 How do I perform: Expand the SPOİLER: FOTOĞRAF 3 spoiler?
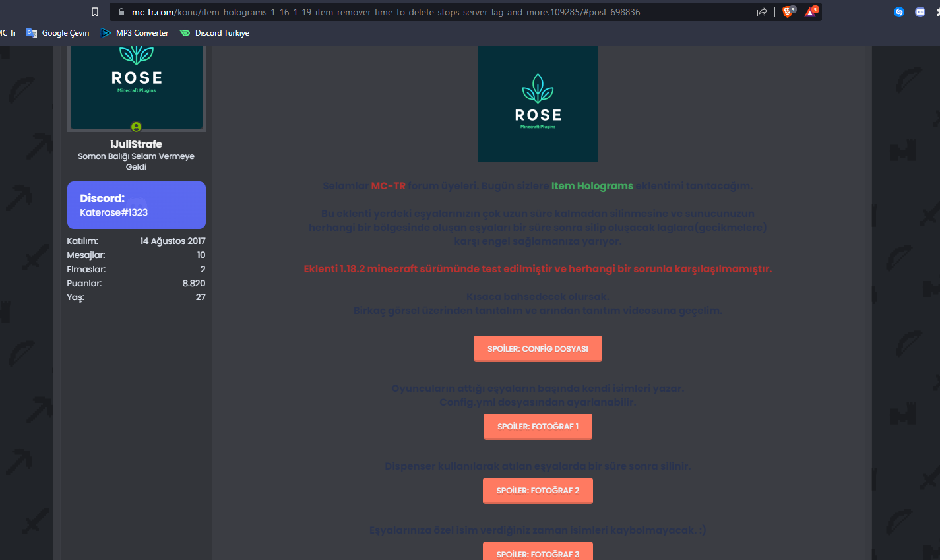pos(538,551)
